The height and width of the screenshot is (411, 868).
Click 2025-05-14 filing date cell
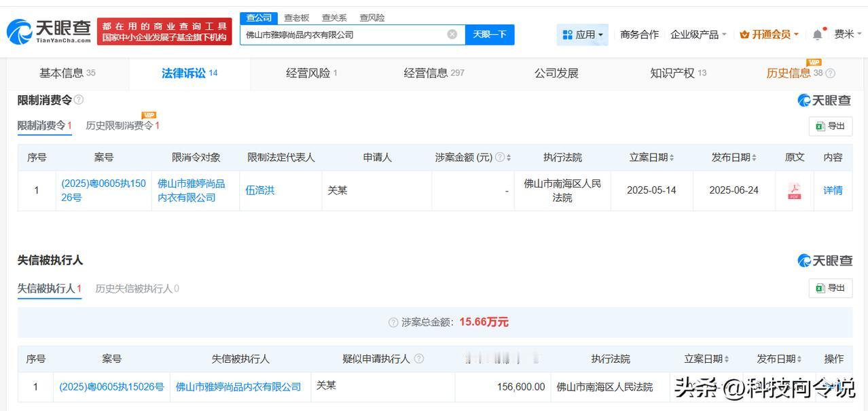click(651, 190)
